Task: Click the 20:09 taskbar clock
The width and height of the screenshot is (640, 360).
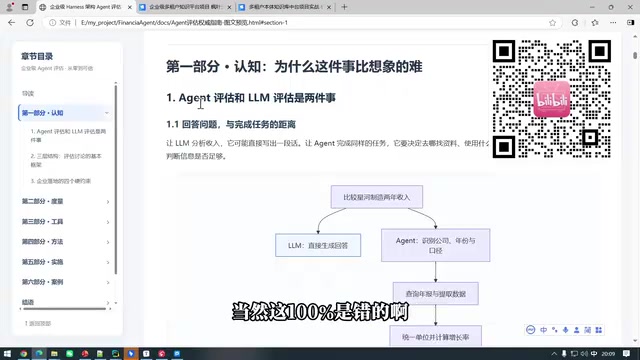Action: coord(608,353)
